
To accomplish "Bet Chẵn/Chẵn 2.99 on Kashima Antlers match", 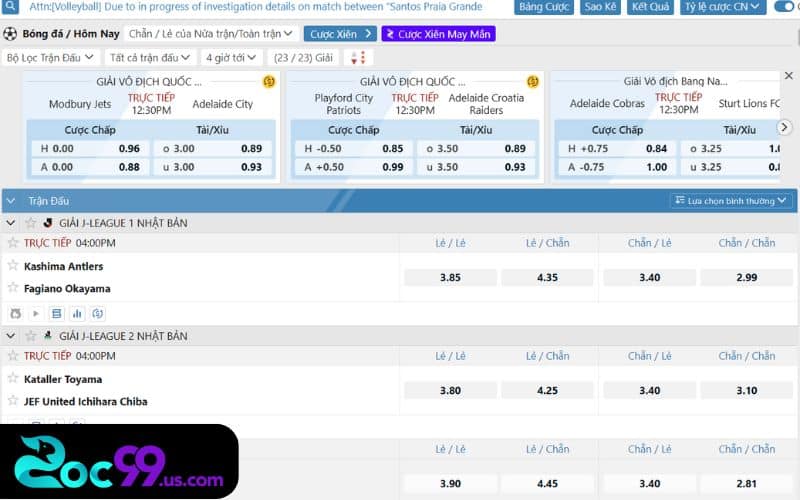I will (x=747, y=278).
